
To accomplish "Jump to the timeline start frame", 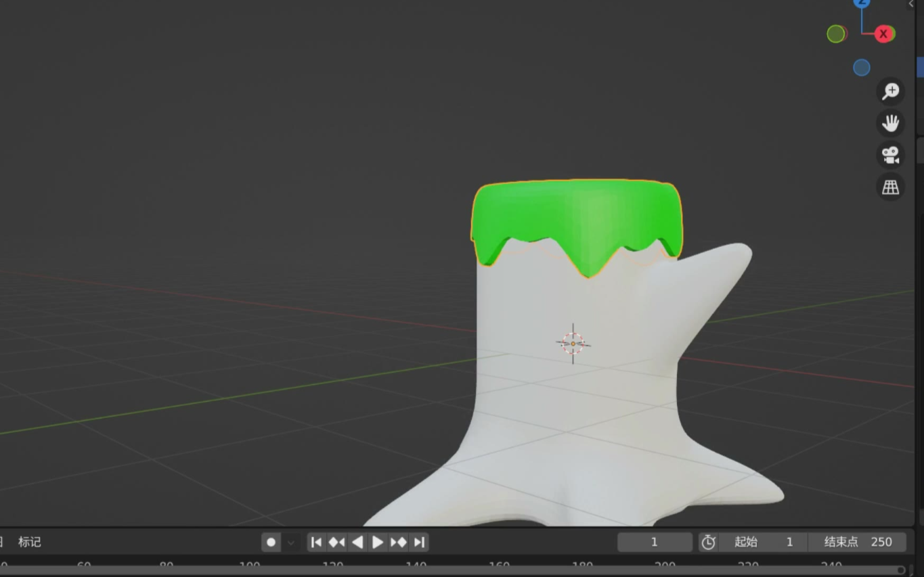I will coord(316,542).
